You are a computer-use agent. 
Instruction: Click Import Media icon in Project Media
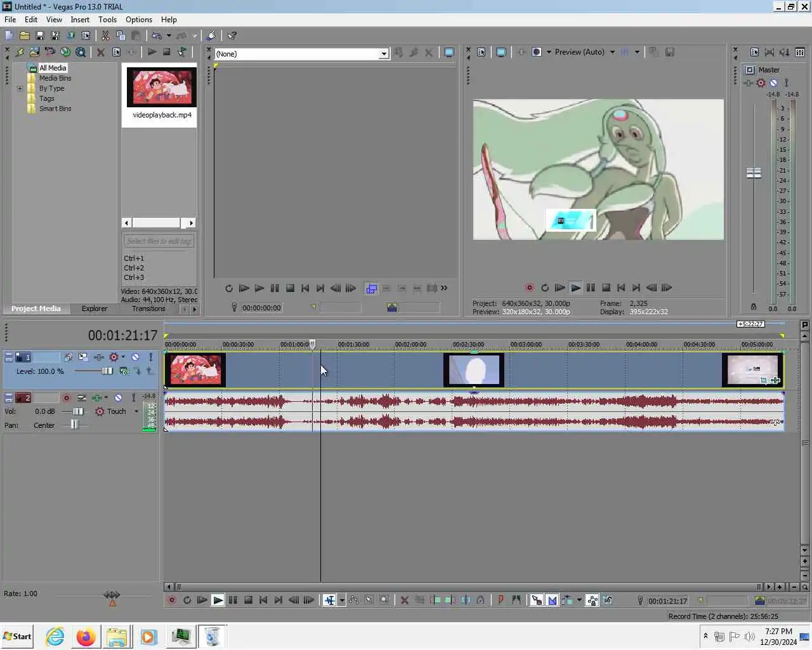(x=34, y=52)
